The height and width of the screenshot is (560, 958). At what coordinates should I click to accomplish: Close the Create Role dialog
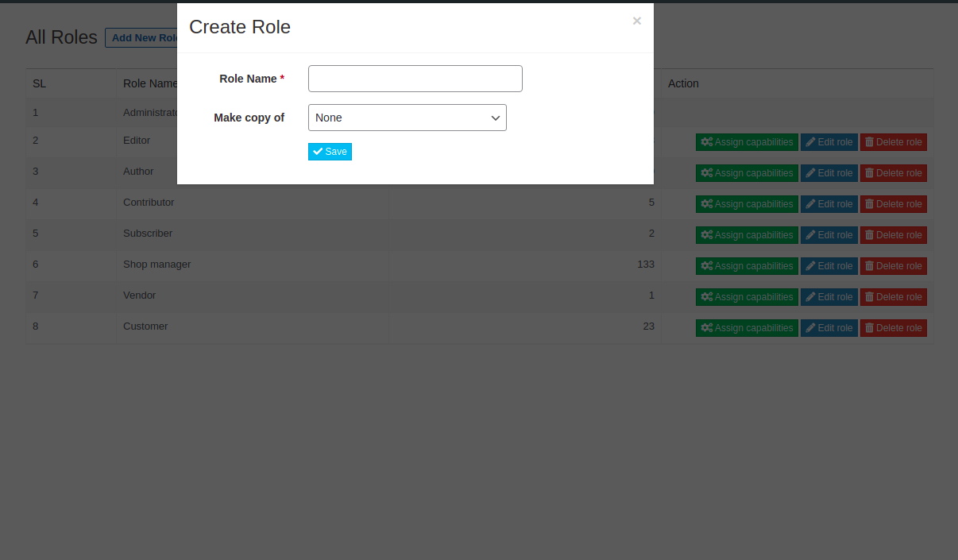click(636, 21)
